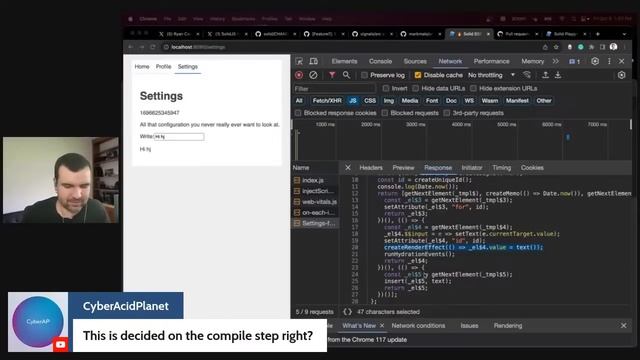Bookmark this page star icon
This screenshot has width=640, height=360.
click(556, 47)
